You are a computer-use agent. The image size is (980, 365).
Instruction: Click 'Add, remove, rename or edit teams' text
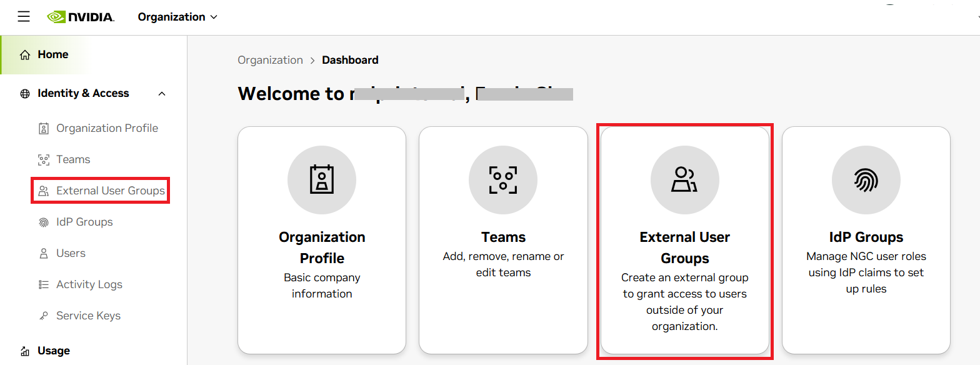tap(503, 264)
